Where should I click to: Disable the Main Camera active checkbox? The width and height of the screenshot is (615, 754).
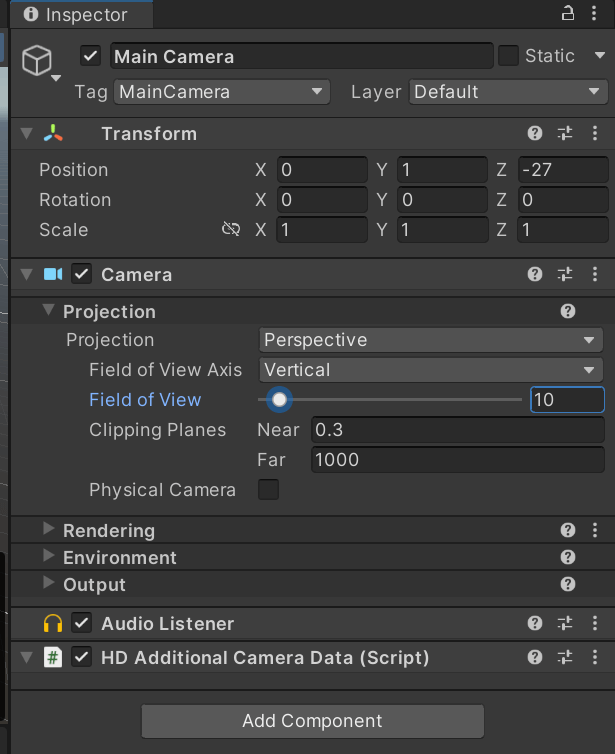coord(91,56)
